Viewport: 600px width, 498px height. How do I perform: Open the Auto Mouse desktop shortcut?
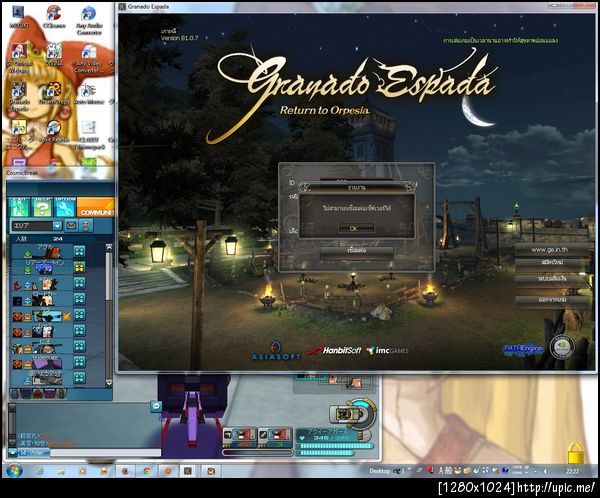pos(89,94)
